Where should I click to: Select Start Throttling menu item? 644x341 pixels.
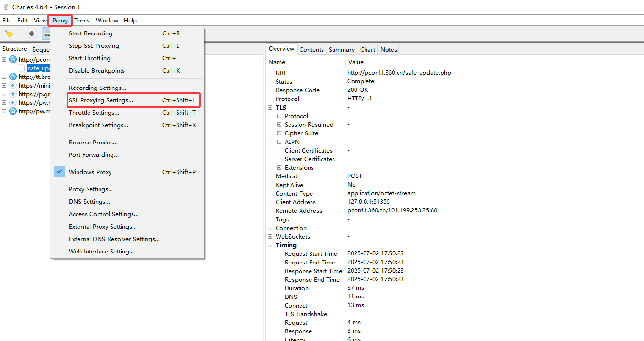pos(127,58)
